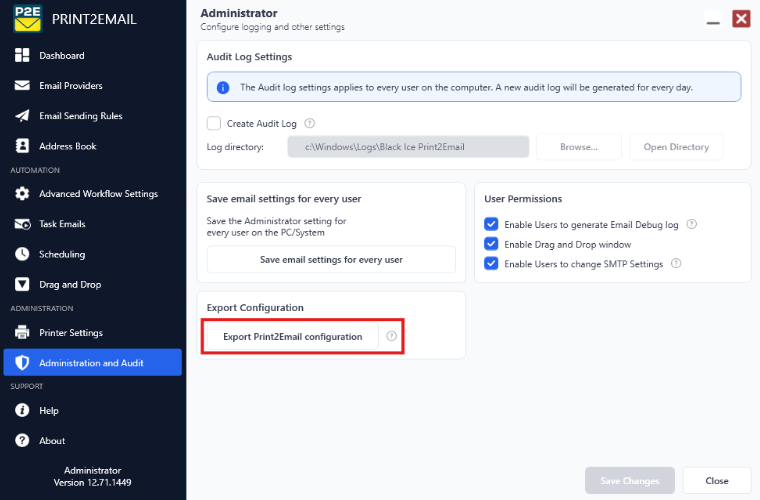Close window with red X button
Image resolution: width=760 pixels, height=500 pixels.
(741, 18)
